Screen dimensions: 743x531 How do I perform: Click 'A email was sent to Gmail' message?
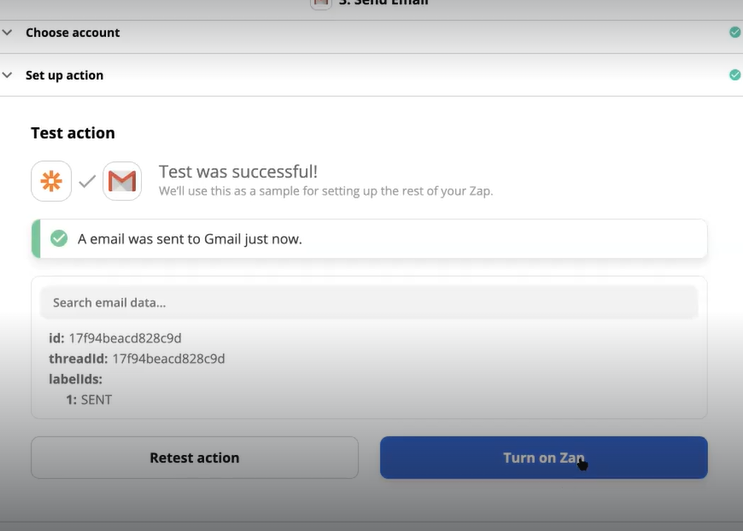(x=190, y=239)
